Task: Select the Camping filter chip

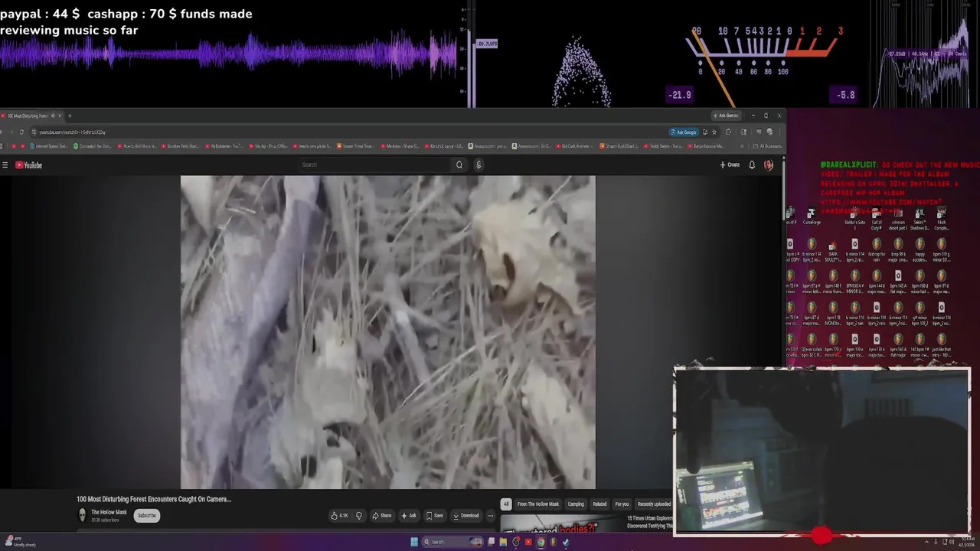Action: (x=576, y=504)
